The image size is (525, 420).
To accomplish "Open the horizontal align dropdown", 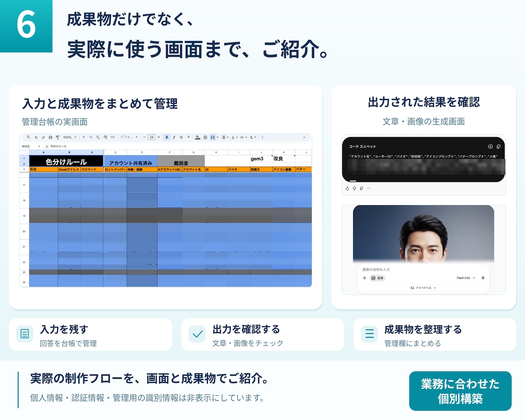I will 225,137.
